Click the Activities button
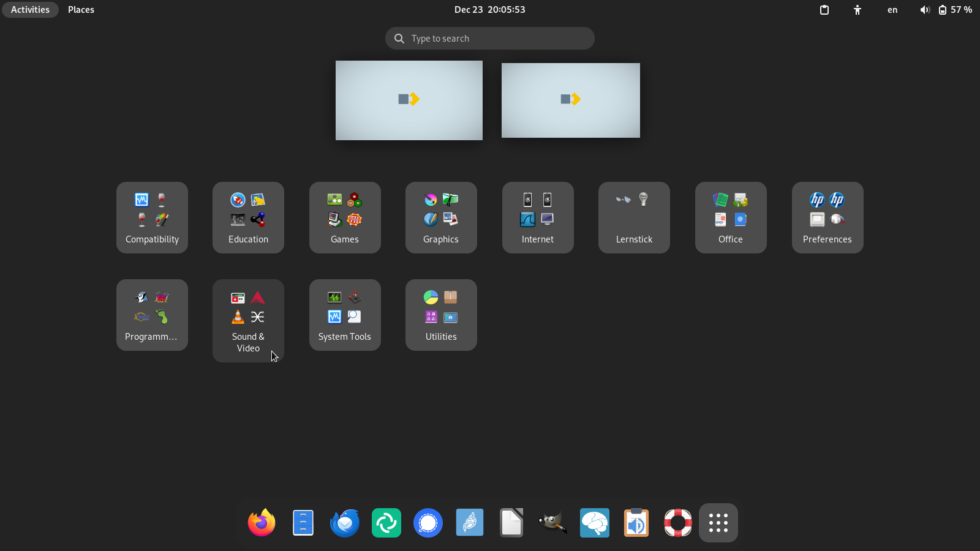The image size is (980, 551). click(30, 10)
